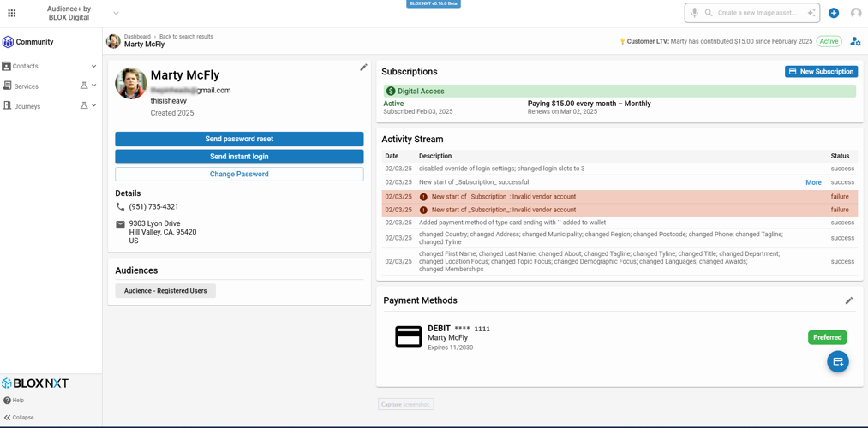Select the Audience - Registered Users chip

pyautogui.click(x=165, y=291)
